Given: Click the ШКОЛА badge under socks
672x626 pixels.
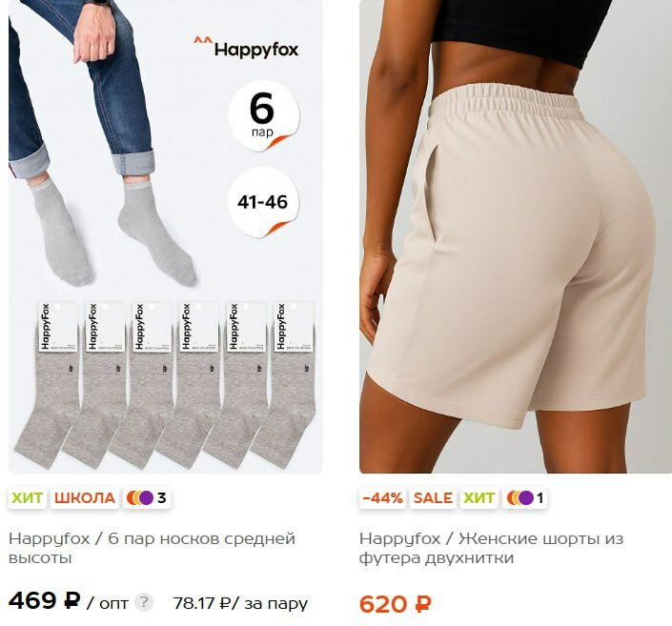Looking at the screenshot, I should (x=85, y=498).
